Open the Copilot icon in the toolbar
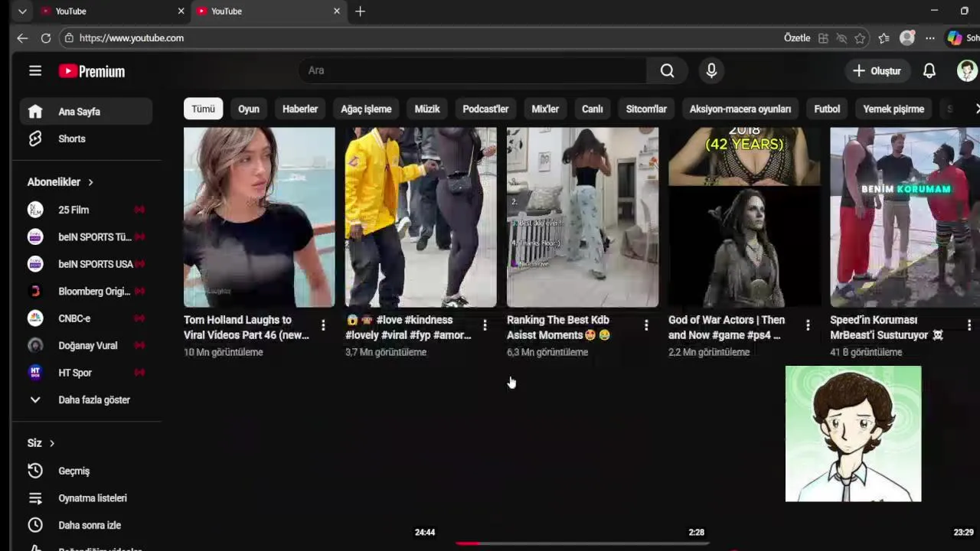Viewport: 980px width, 551px height. 955,38
